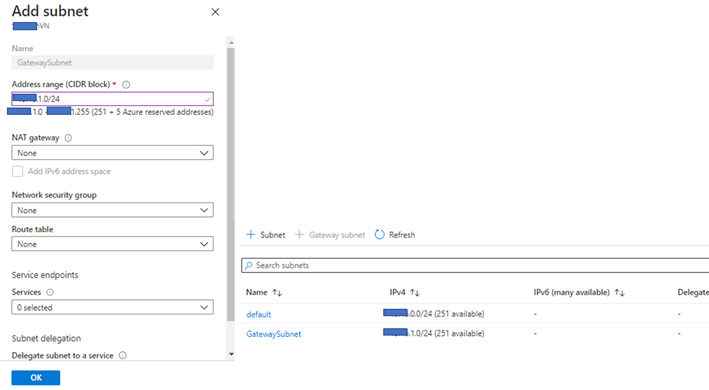The image size is (709, 390).
Task: Open info tooltip for Delegate subnet to a service
Action: click(123, 356)
